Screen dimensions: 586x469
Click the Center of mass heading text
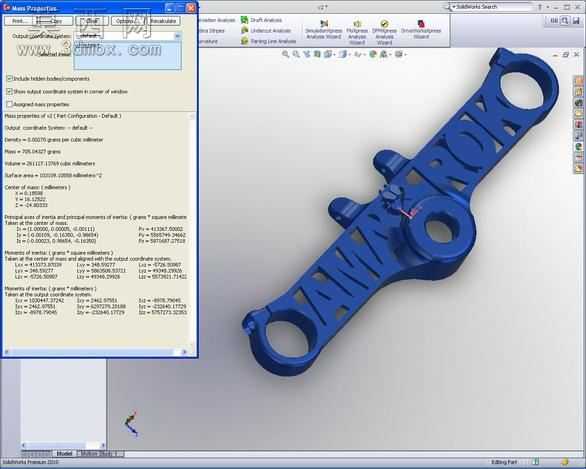pos(37,187)
